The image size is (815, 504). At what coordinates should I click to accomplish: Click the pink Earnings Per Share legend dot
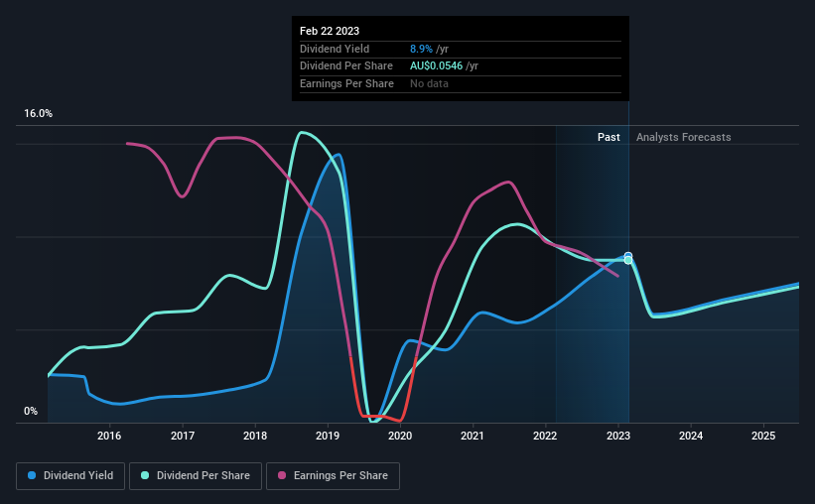tap(282, 475)
